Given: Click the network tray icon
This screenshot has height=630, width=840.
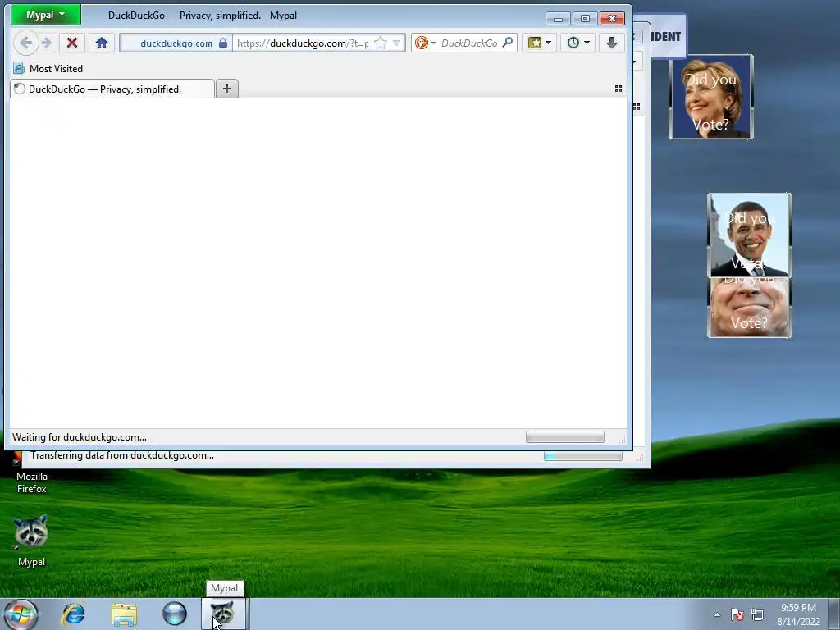Looking at the screenshot, I should point(757,614).
